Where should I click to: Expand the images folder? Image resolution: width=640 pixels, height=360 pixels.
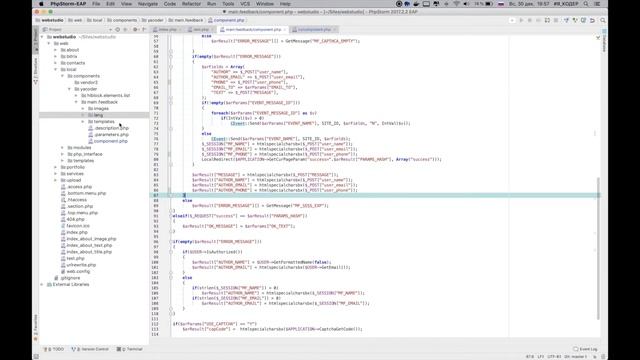[x=83, y=109]
